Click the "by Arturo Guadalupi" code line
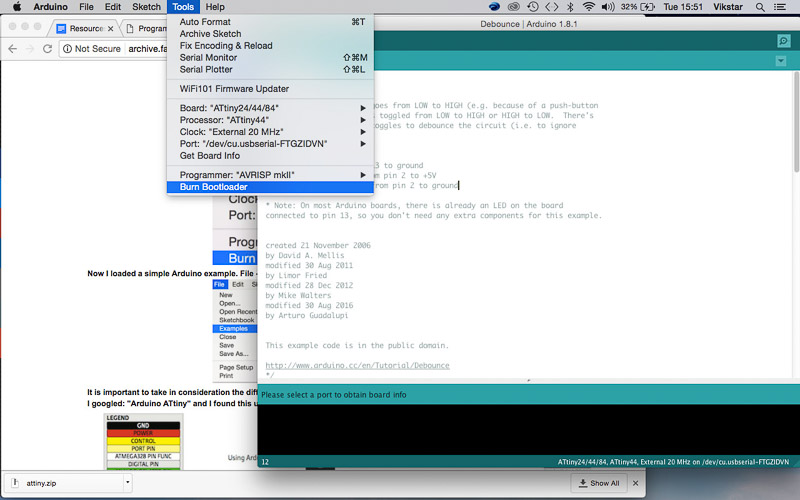Image resolution: width=800 pixels, height=500 pixels. [307, 315]
